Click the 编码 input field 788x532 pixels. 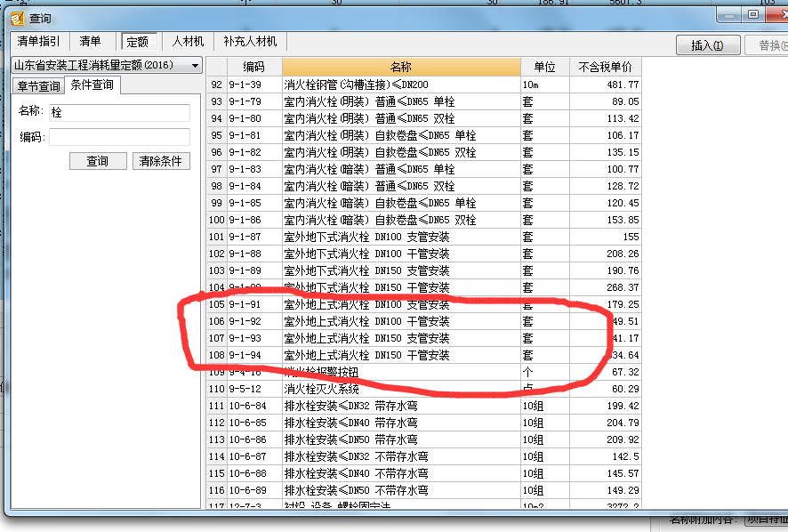coord(119,137)
